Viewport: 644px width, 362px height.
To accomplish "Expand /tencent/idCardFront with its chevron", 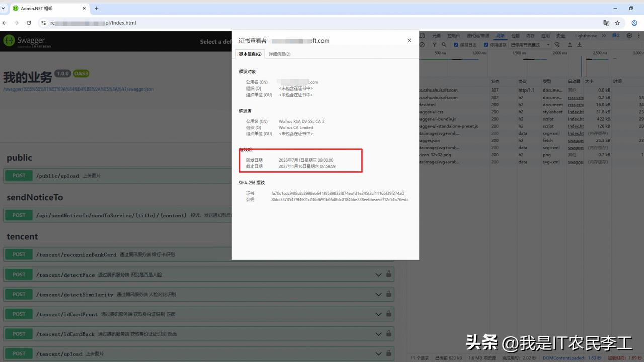I will 379,314.
